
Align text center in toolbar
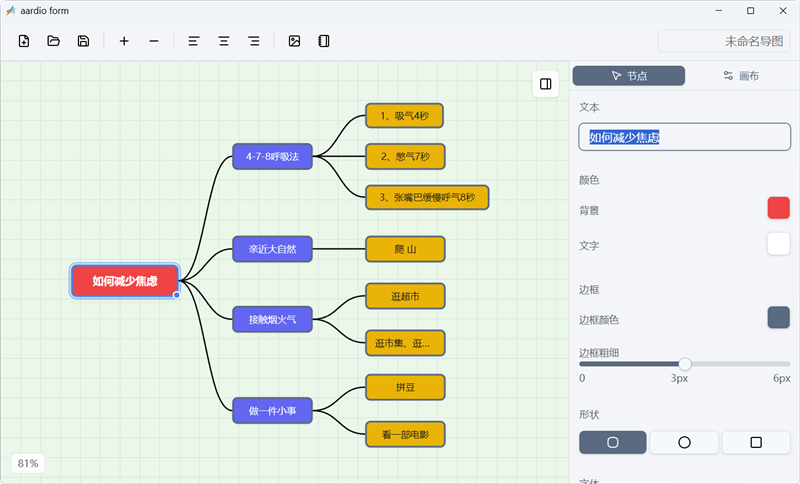[x=223, y=41]
